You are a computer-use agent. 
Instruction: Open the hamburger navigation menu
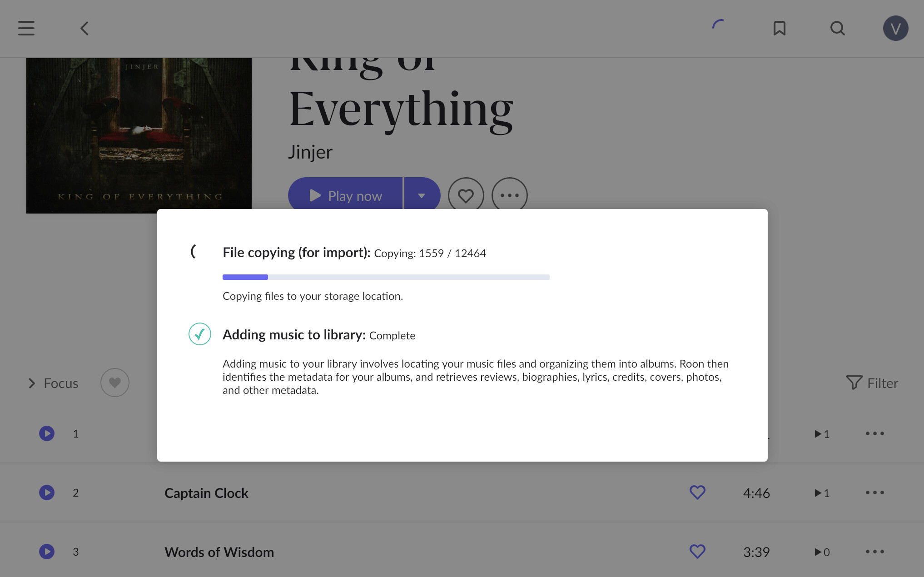coord(26,28)
